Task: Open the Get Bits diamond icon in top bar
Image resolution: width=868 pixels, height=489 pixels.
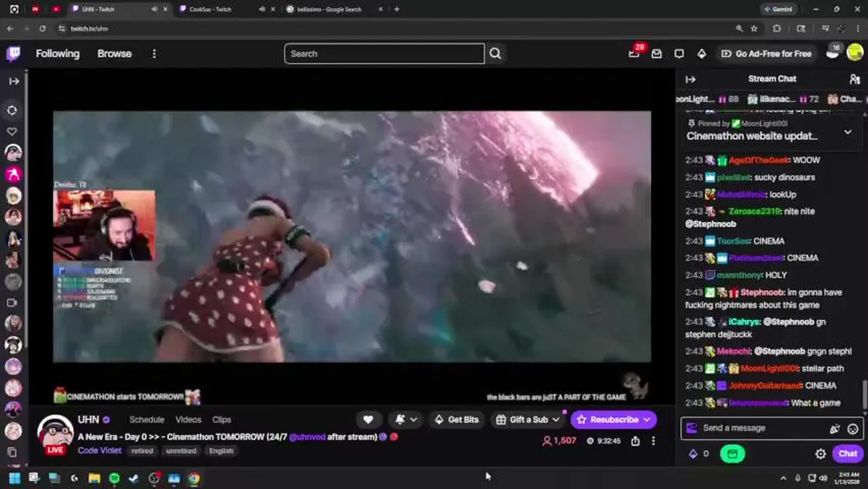Action: (702, 54)
